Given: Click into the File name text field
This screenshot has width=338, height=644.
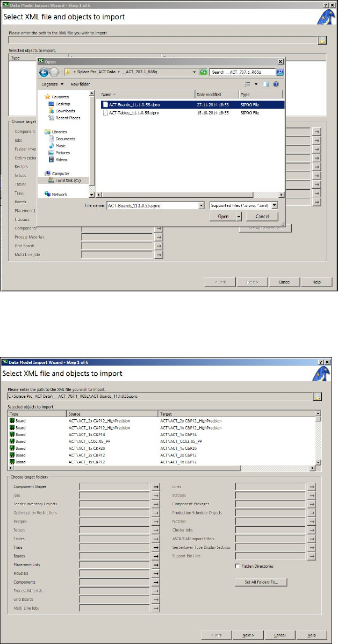Looking at the screenshot, I should point(153,205).
